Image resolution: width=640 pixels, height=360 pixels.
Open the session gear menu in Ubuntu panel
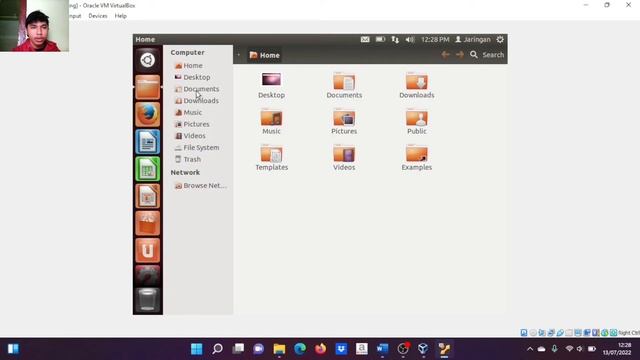pyautogui.click(x=500, y=39)
